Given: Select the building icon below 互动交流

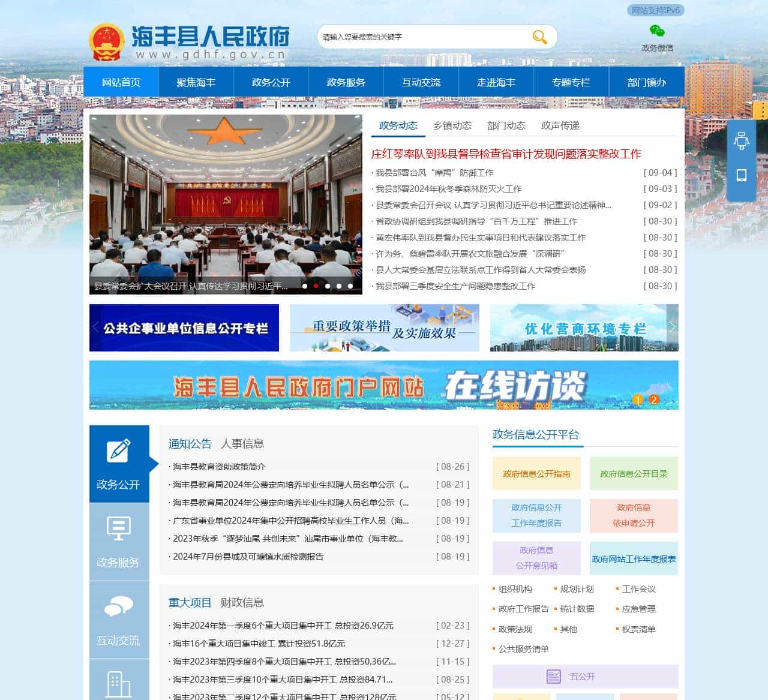Looking at the screenshot, I should point(119,684).
